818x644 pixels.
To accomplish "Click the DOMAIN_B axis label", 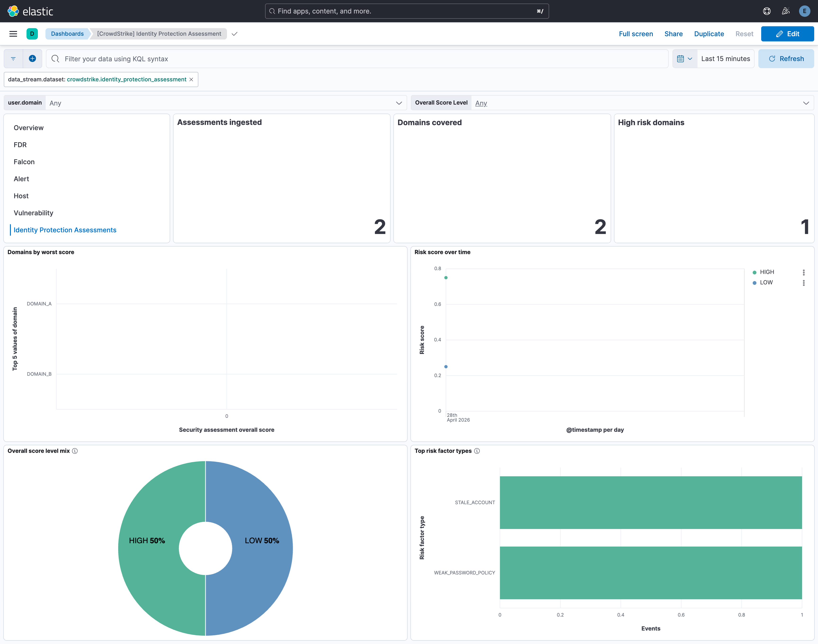I will coord(39,374).
